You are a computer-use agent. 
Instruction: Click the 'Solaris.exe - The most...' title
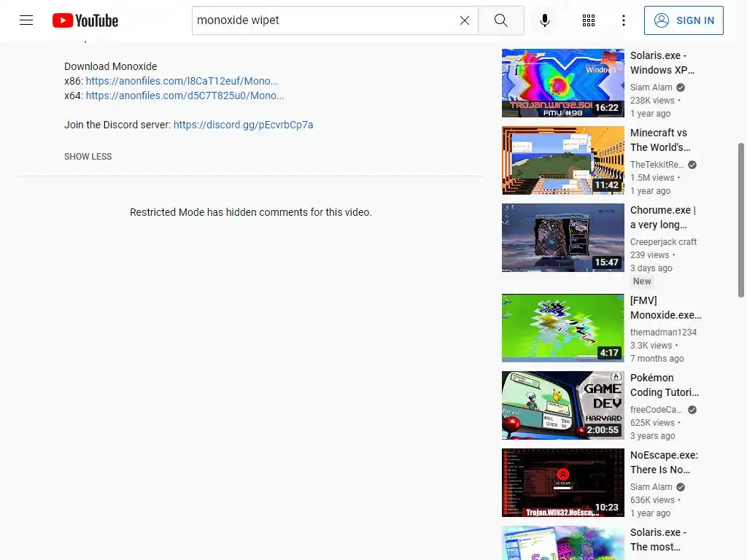pos(658,540)
